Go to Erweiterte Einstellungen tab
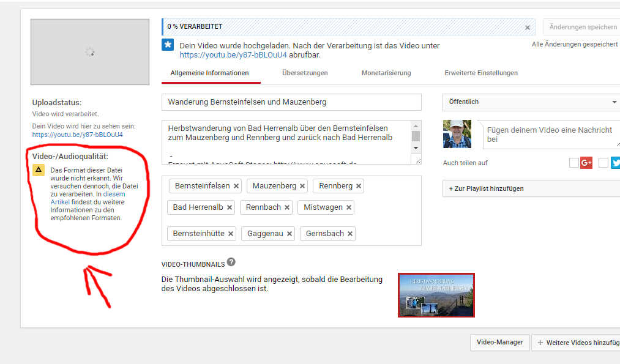 tap(481, 73)
